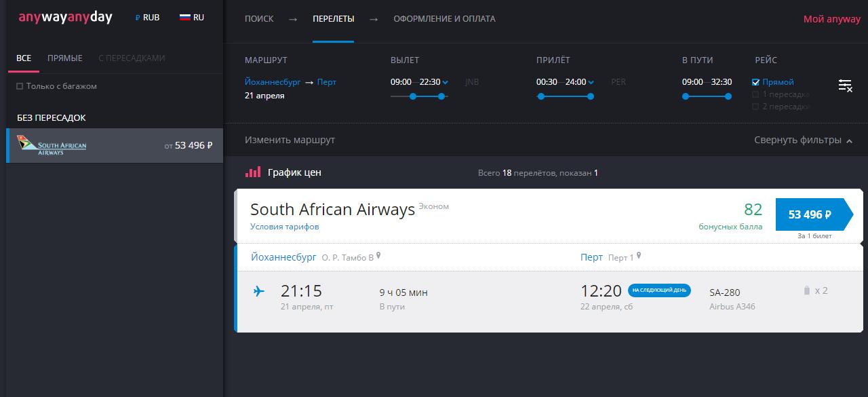Open the Условия тарифов link
This screenshot has height=397, width=868.
285,227
